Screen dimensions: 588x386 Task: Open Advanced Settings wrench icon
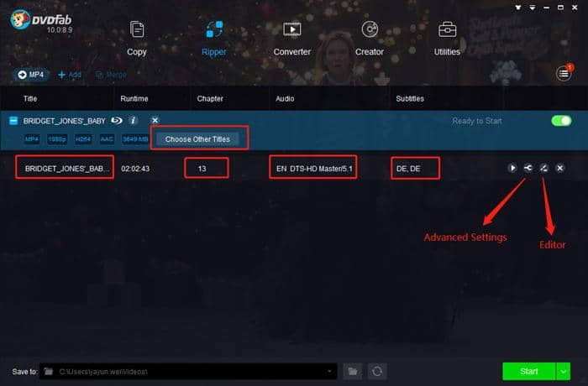click(528, 168)
